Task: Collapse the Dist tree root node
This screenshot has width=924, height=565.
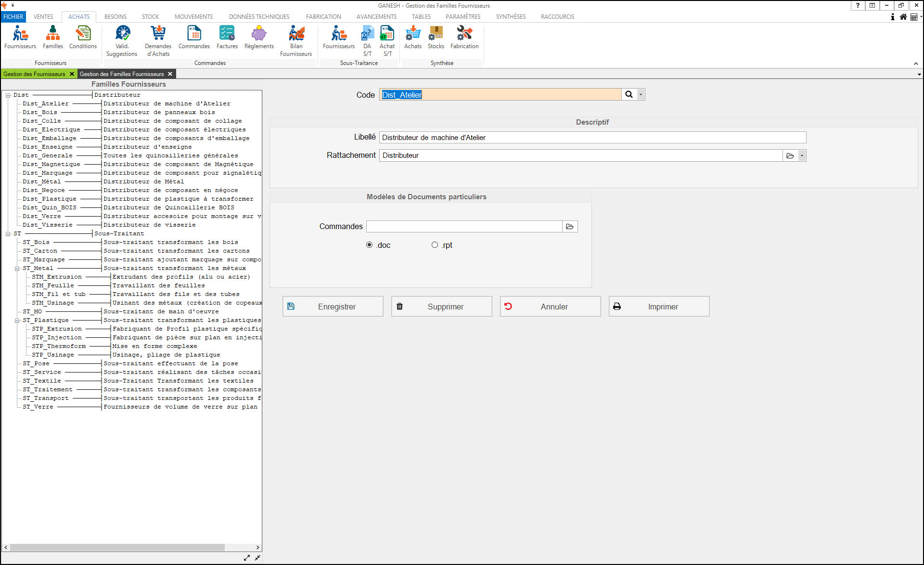Action: (8, 95)
